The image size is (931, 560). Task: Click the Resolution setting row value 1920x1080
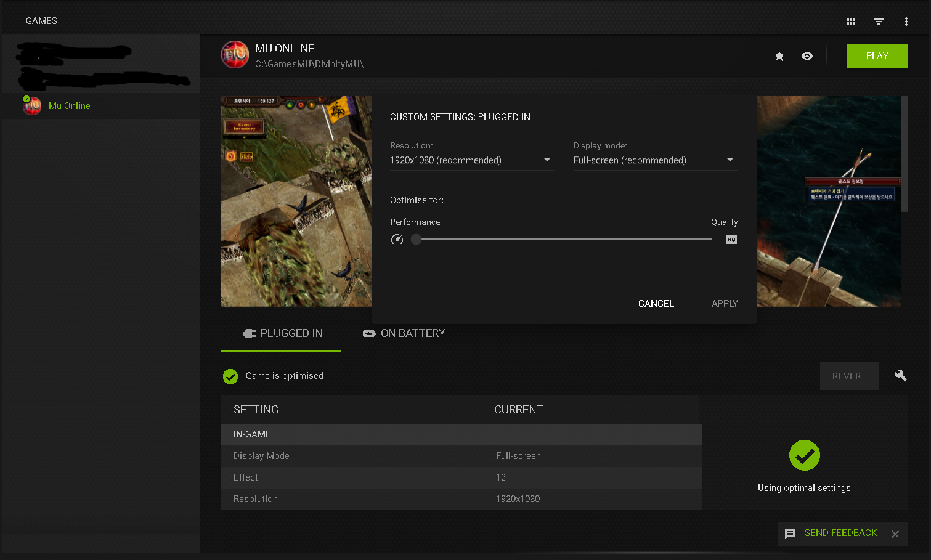pyautogui.click(x=518, y=499)
